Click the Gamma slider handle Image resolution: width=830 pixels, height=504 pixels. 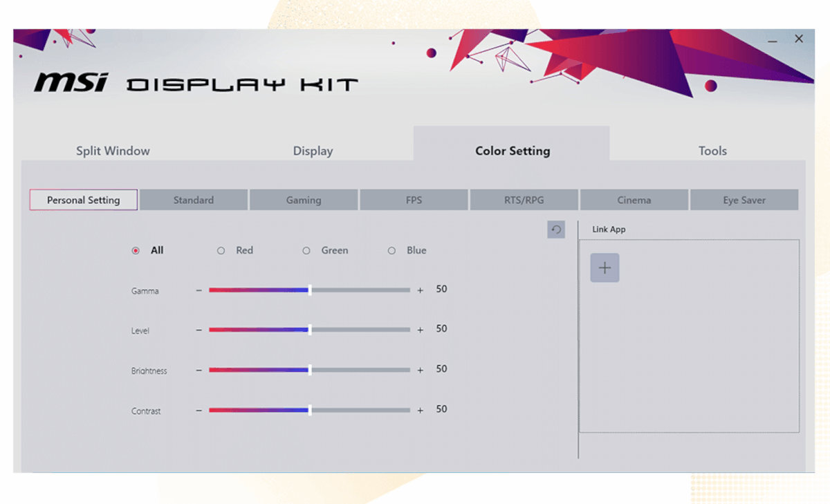coord(309,290)
